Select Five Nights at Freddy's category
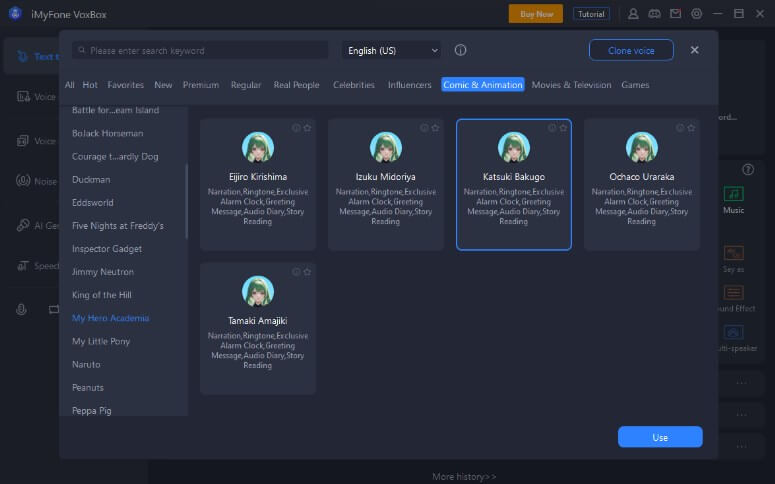Viewport: 775px width, 484px height. coord(118,226)
